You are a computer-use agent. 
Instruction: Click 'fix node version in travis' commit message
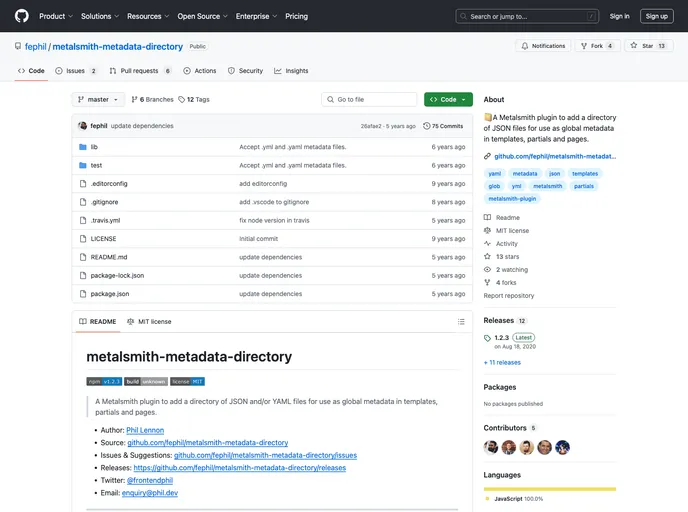pos(274,221)
